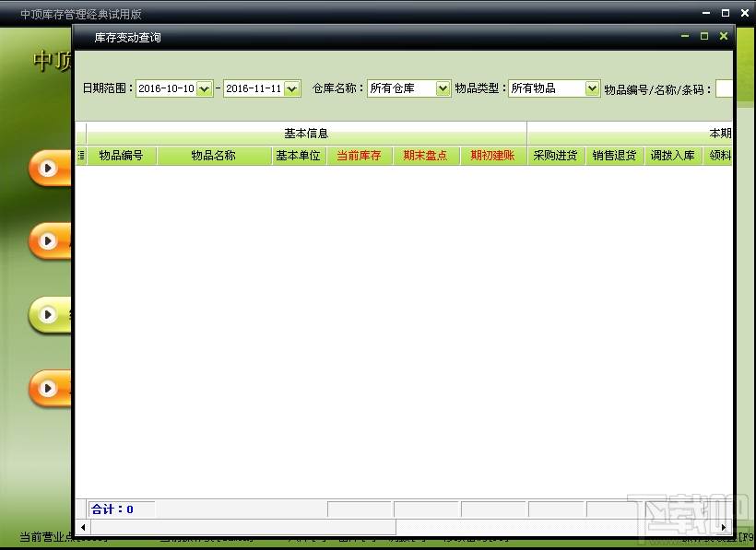Click the 销售退货 column header

coord(614,155)
